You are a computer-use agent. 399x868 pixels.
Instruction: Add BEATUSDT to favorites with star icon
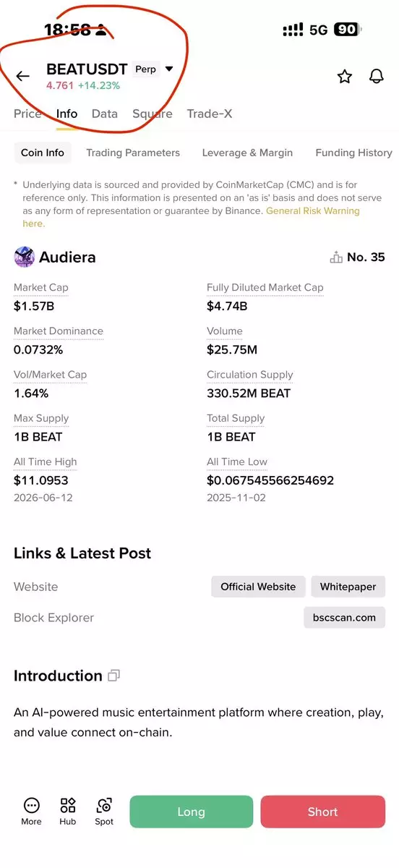point(345,76)
